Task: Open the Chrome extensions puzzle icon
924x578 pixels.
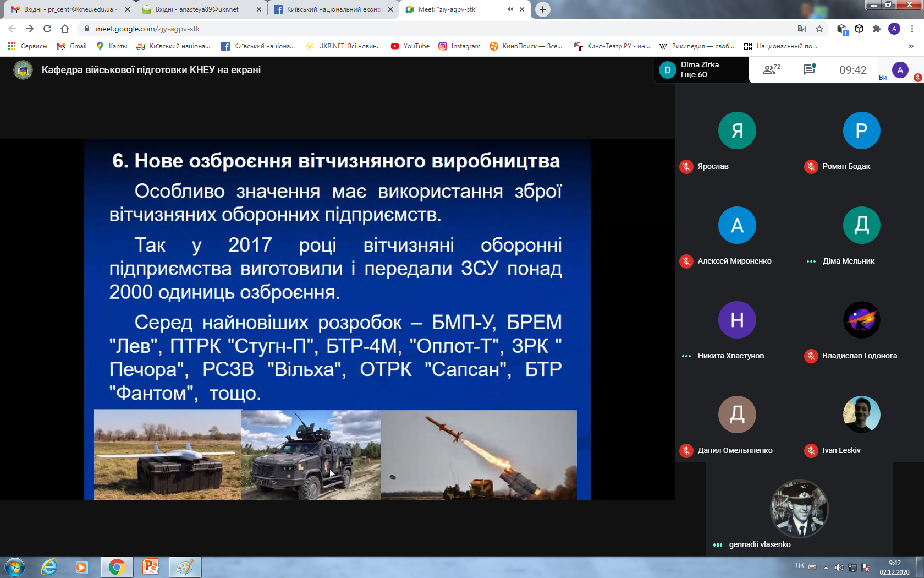Action: 877,29
